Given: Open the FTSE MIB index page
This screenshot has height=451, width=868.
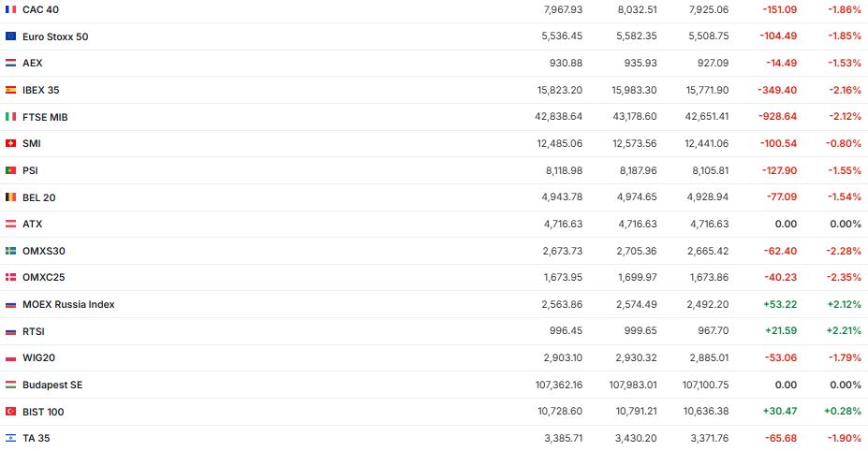Looking at the screenshot, I should click(45, 117).
